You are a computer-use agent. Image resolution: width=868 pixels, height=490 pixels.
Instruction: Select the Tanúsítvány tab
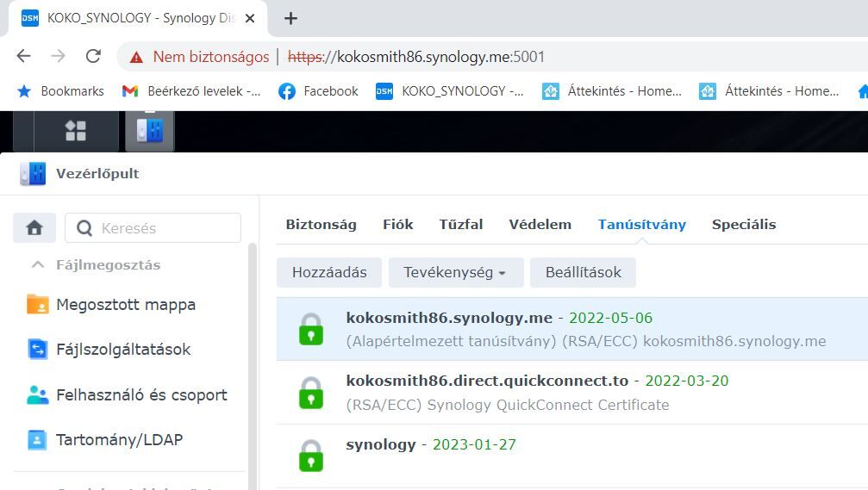click(x=642, y=225)
